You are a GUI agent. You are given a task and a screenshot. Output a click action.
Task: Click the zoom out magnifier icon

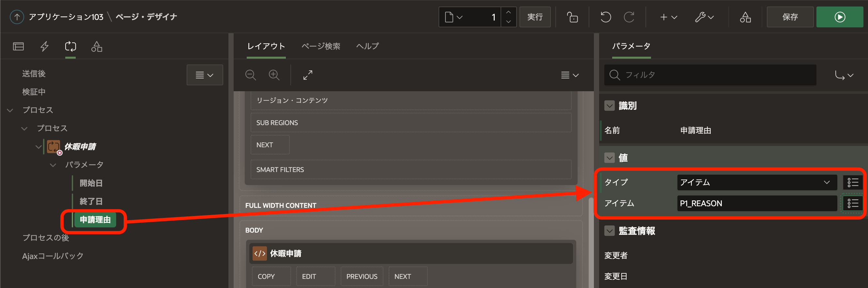click(250, 75)
